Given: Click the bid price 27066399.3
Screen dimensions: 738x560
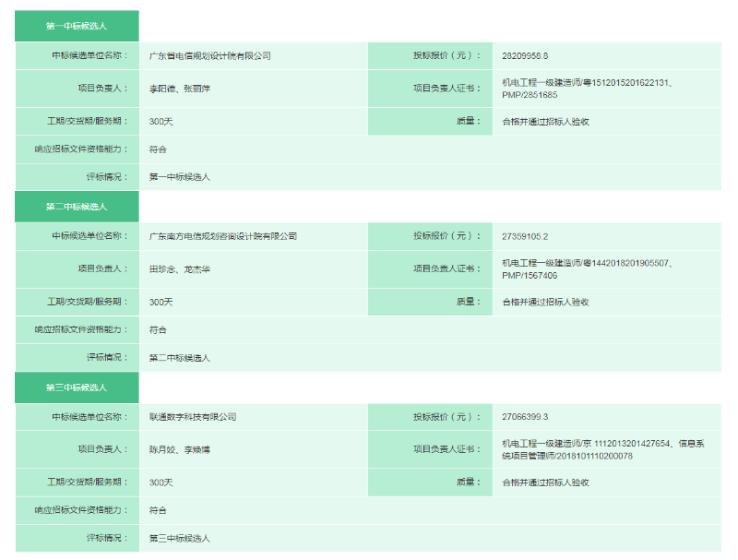Looking at the screenshot, I should tap(525, 417).
